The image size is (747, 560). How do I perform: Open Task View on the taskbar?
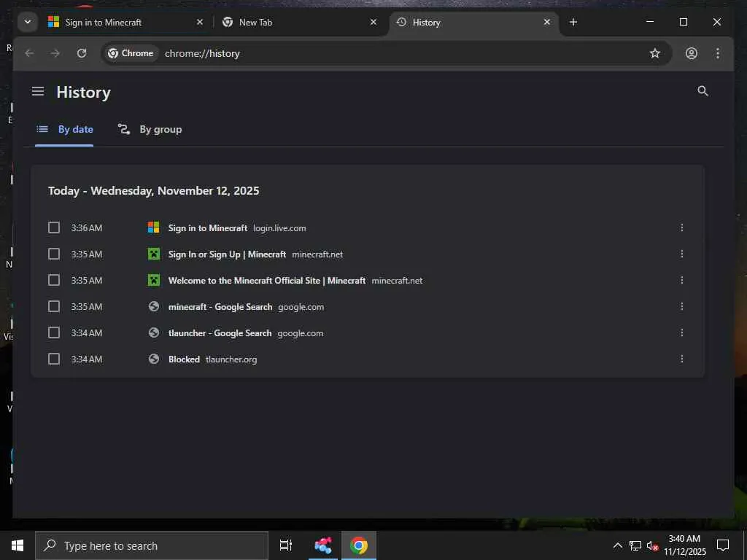286,545
